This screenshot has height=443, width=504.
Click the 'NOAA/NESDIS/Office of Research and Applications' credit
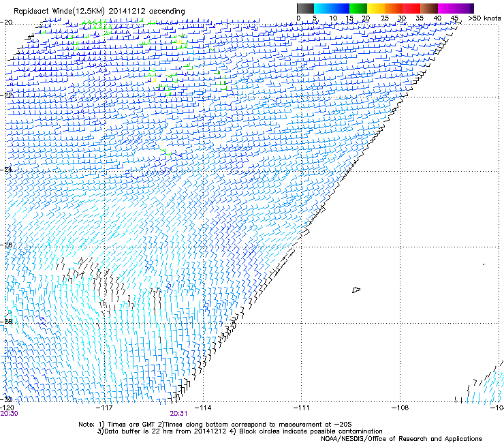point(401,439)
